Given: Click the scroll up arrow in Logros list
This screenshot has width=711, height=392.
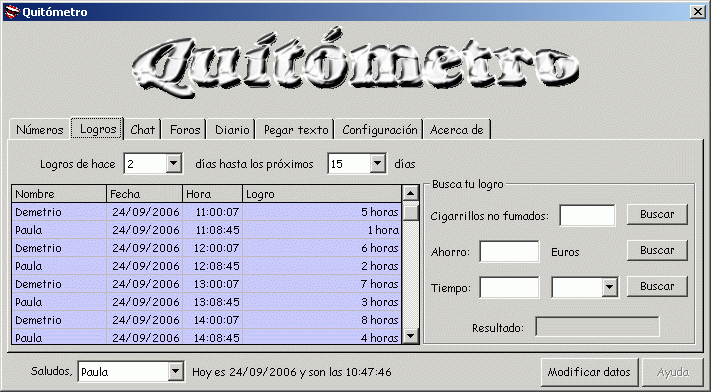Looking at the screenshot, I should [410, 193].
